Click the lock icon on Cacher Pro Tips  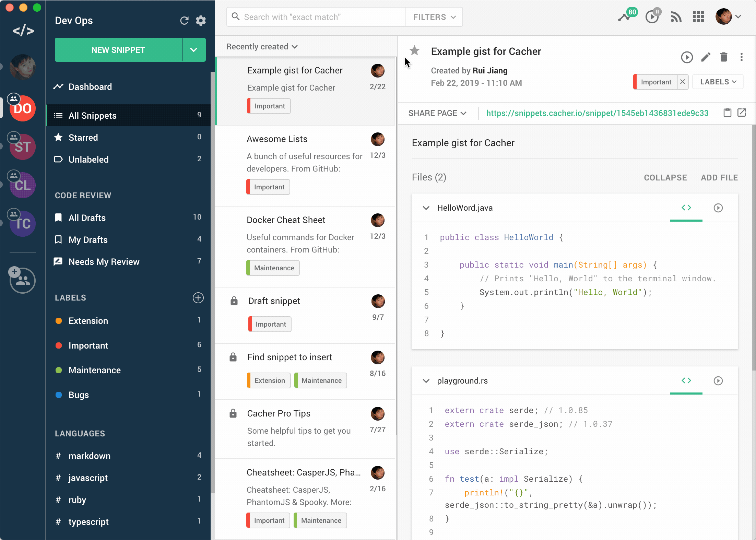point(233,413)
